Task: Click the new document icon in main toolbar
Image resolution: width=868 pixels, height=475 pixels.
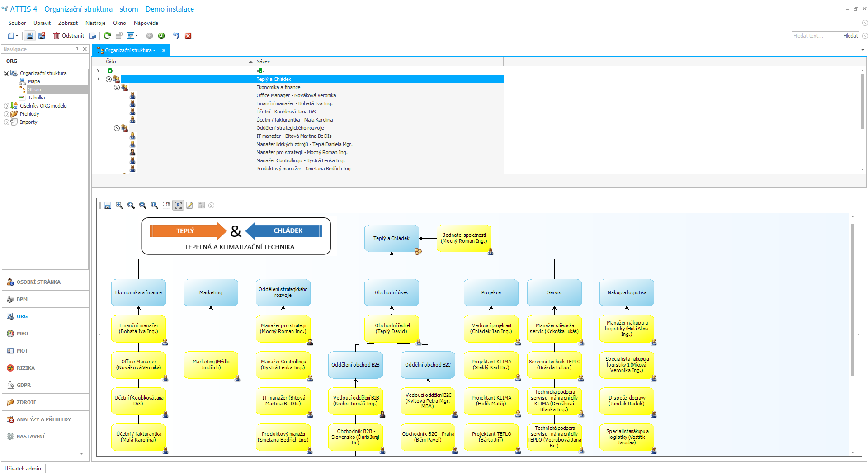Action: 10,36
